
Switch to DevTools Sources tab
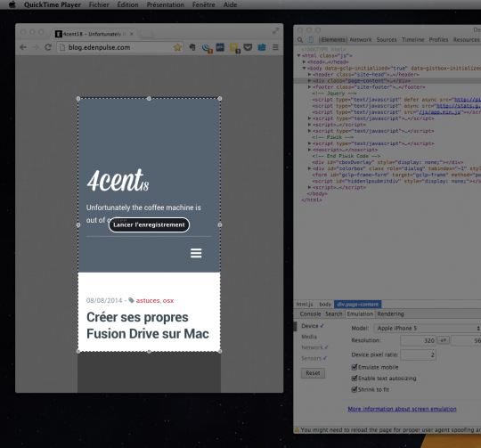coord(387,39)
